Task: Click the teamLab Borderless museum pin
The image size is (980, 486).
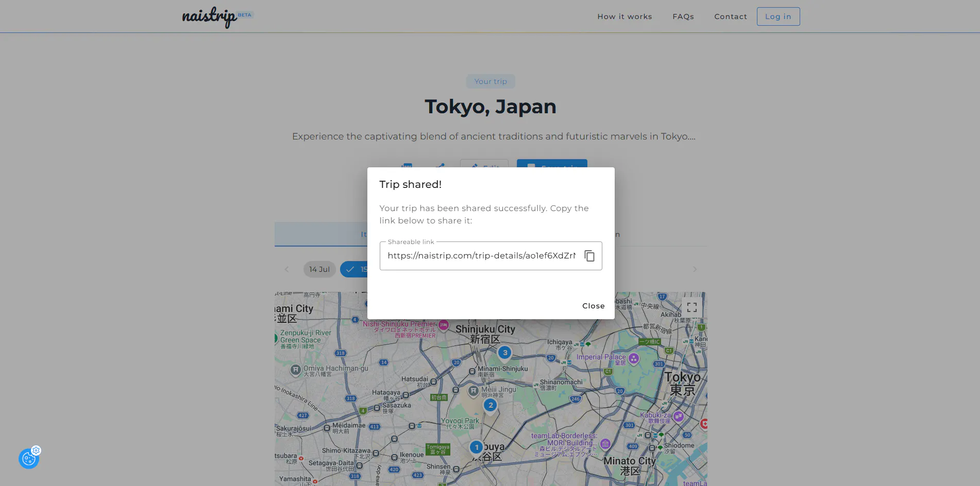Action: click(x=605, y=443)
